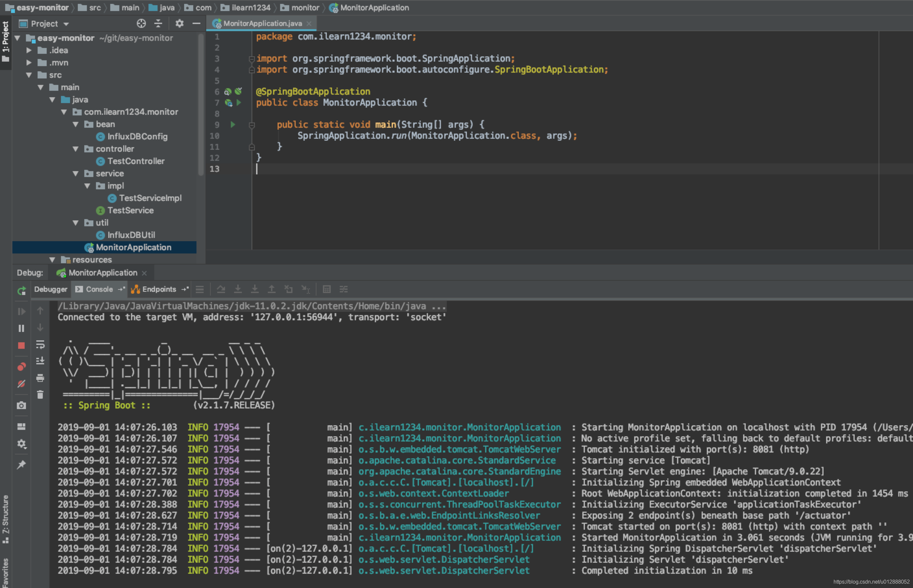
Task: Select TestController class in tree
Action: (130, 161)
